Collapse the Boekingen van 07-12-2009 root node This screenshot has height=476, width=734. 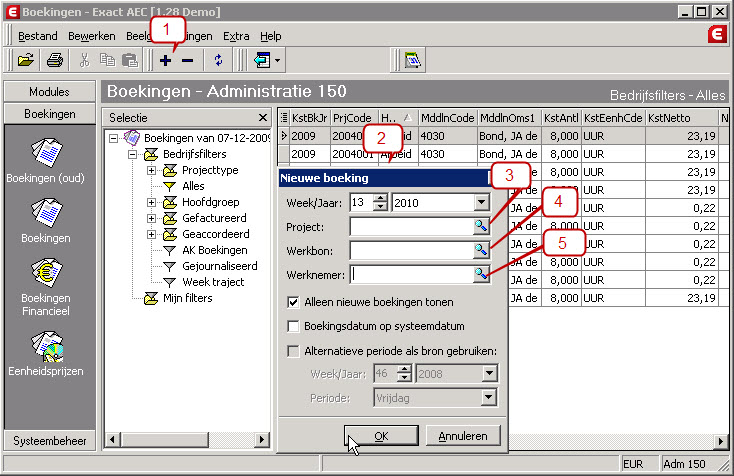pos(113,138)
